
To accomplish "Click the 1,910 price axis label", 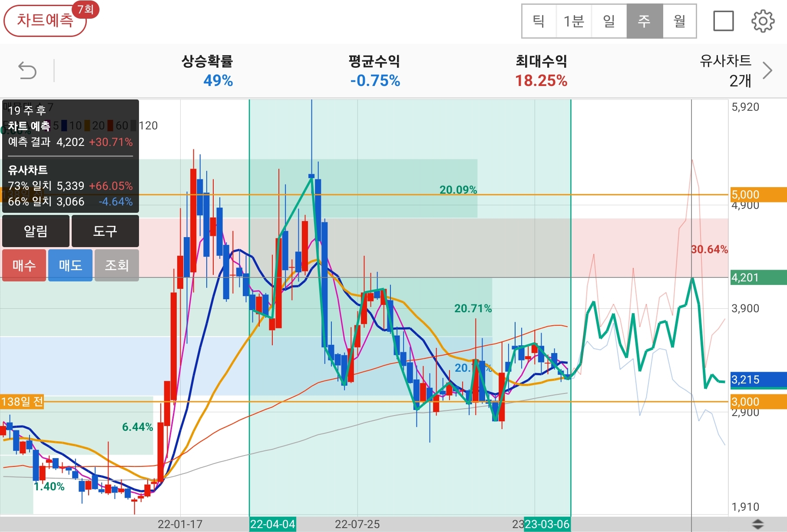I will [745, 507].
